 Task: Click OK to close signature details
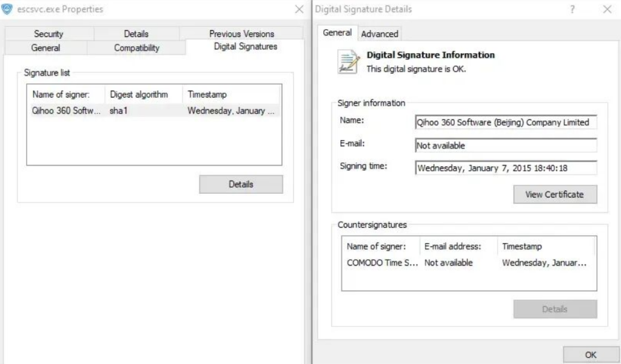point(591,355)
